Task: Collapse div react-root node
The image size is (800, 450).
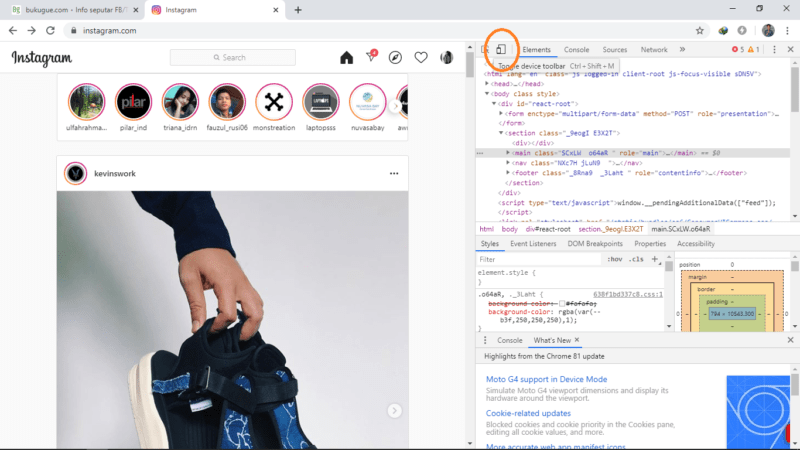Action: 494,104
